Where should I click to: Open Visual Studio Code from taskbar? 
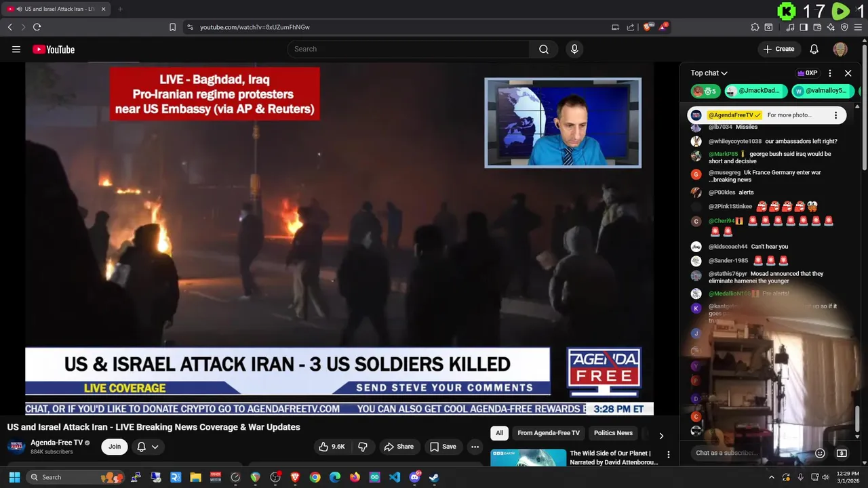click(395, 477)
